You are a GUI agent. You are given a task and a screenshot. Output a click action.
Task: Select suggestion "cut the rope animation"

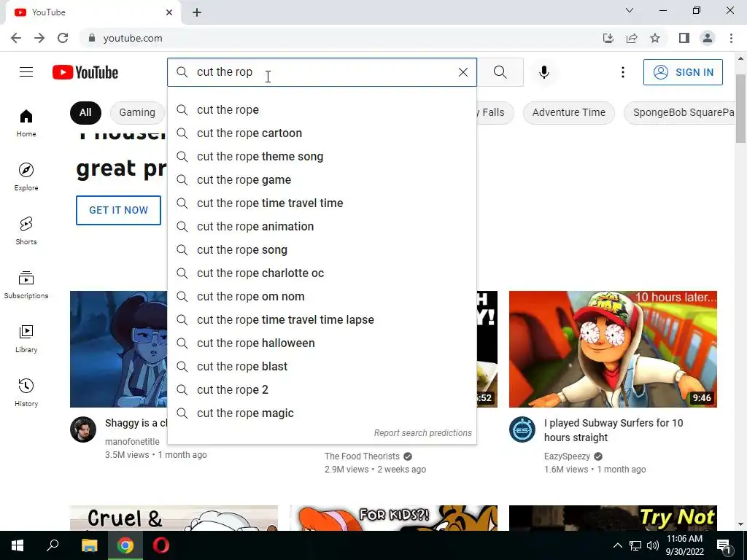click(x=322, y=226)
